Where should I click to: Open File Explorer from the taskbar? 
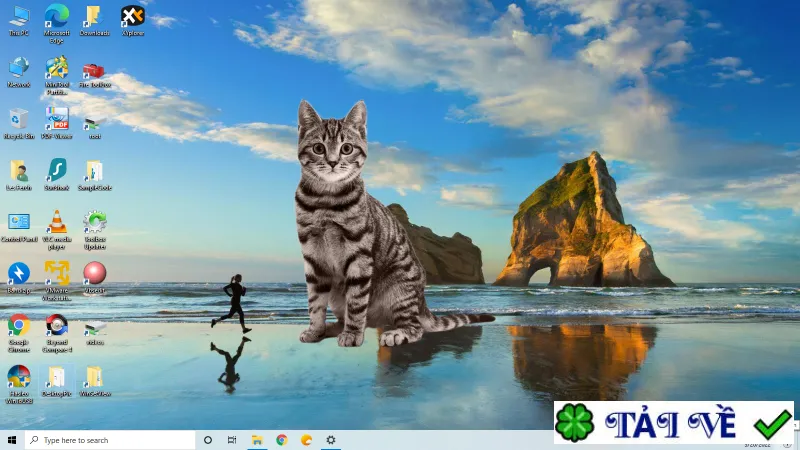257,440
